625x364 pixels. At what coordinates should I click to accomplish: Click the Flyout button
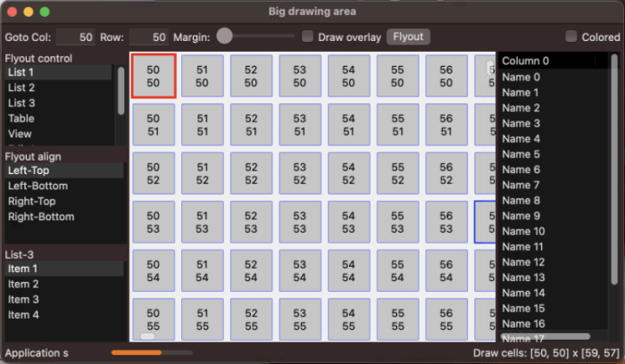(x=408, y=37)
